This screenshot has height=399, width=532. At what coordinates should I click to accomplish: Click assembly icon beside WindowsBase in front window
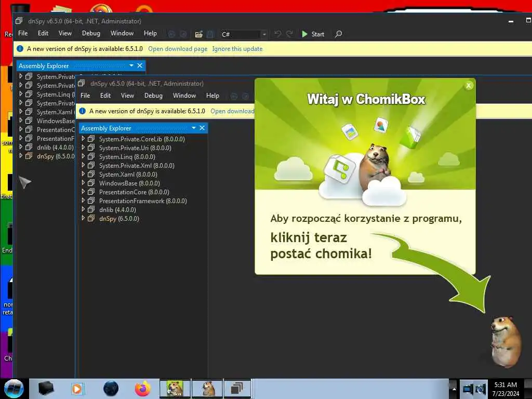tap(91, 183)
